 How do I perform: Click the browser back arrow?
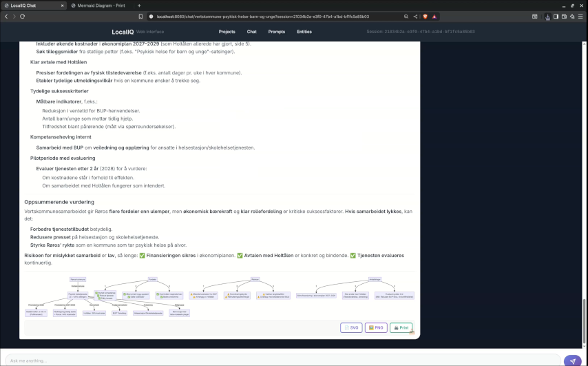(x=6, y=16)
